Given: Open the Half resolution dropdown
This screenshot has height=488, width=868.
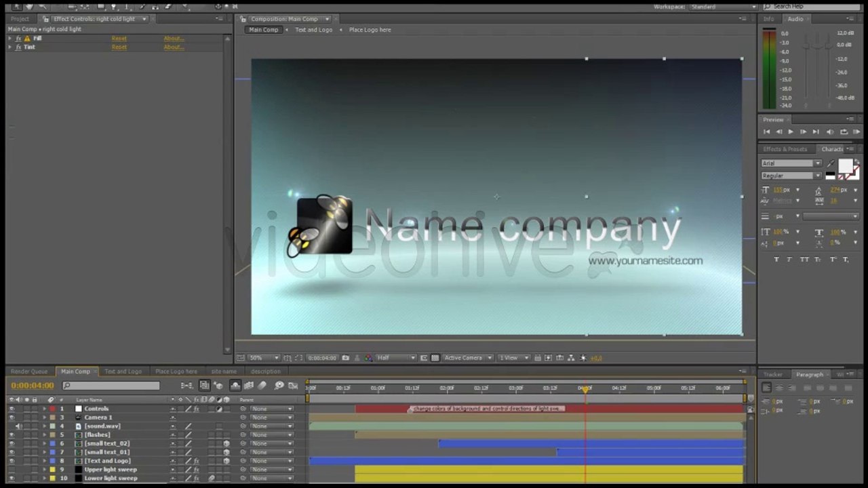Looking at the screenshot, I should pyautogui.click(x=396, y=358).
